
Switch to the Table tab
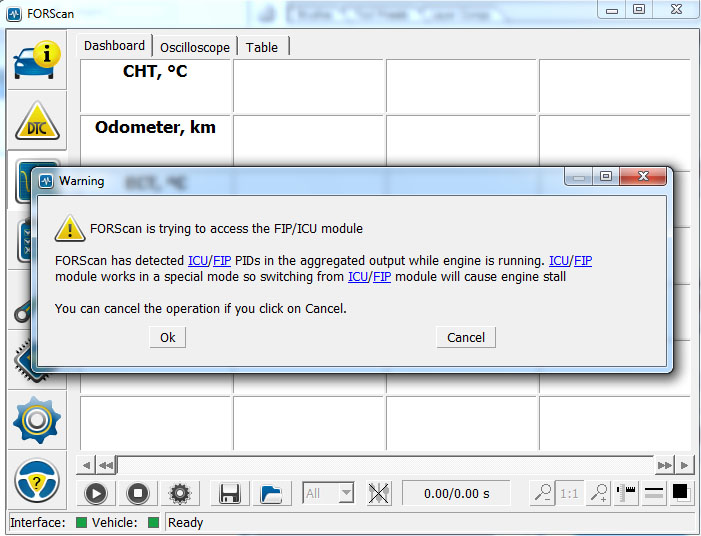point(262,47)
